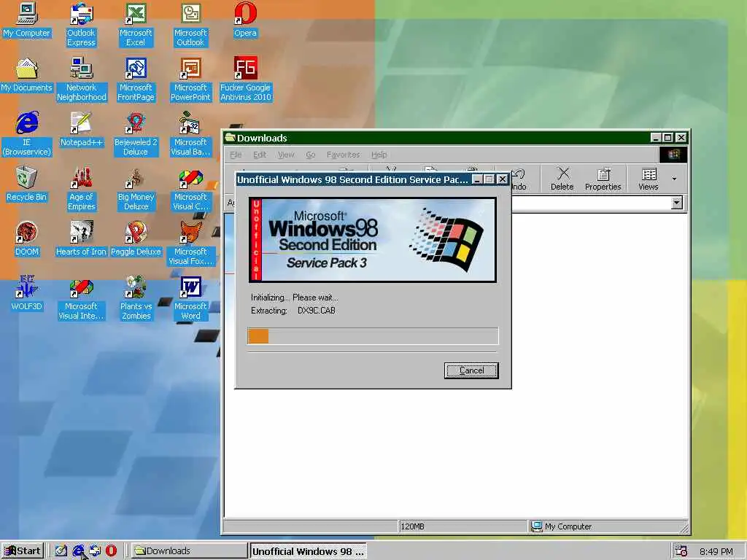Screen dimensions: 747x560
Task: Launch Opera browser desktop icon
Action: click(245, 20)
